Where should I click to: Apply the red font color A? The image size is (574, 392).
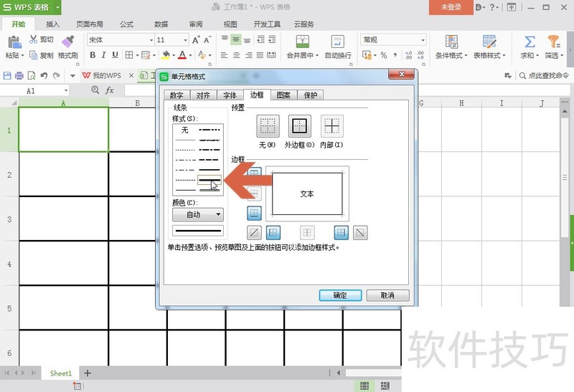click(182, 55)
